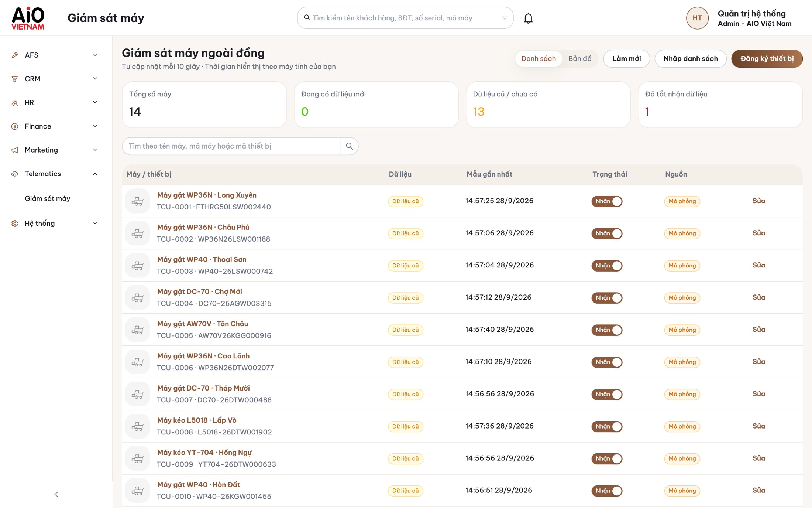
Task: Open Giám sát máy in Telematics submenu
Action: pos(47,198)
